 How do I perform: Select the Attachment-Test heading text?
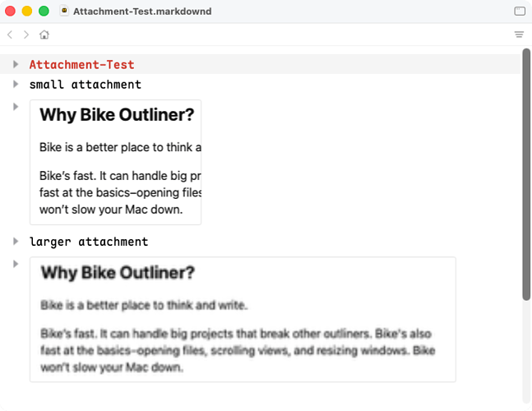pos(81,64)
